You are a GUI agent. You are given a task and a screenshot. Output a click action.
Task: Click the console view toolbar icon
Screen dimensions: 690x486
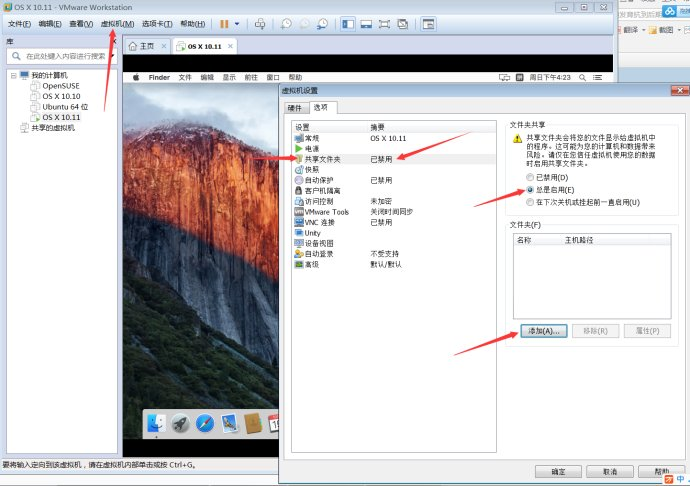[428, 24]
